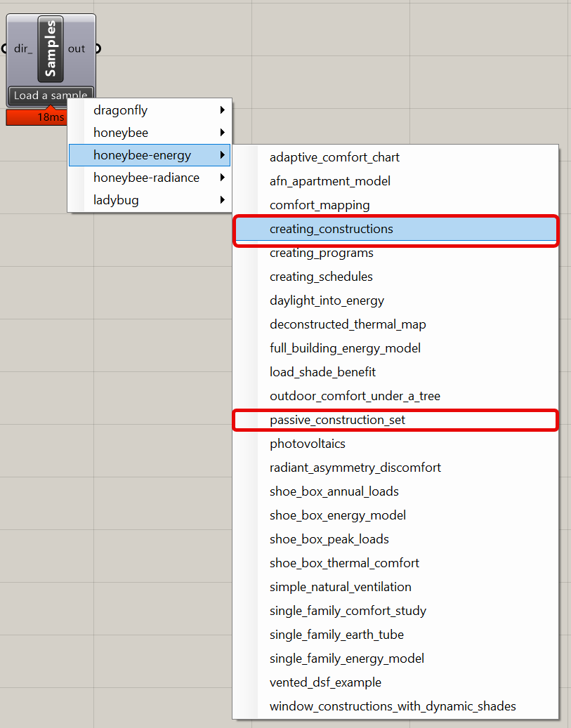Load the adaptive_comfort_chart sample
Screen dimensions: 571x728
tap(395, 157)
